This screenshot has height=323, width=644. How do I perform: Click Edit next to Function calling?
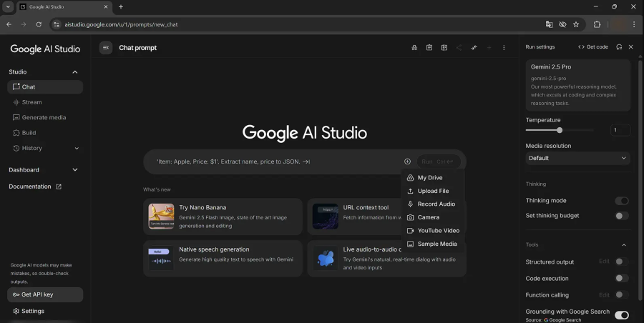click(x=604, y=294)
